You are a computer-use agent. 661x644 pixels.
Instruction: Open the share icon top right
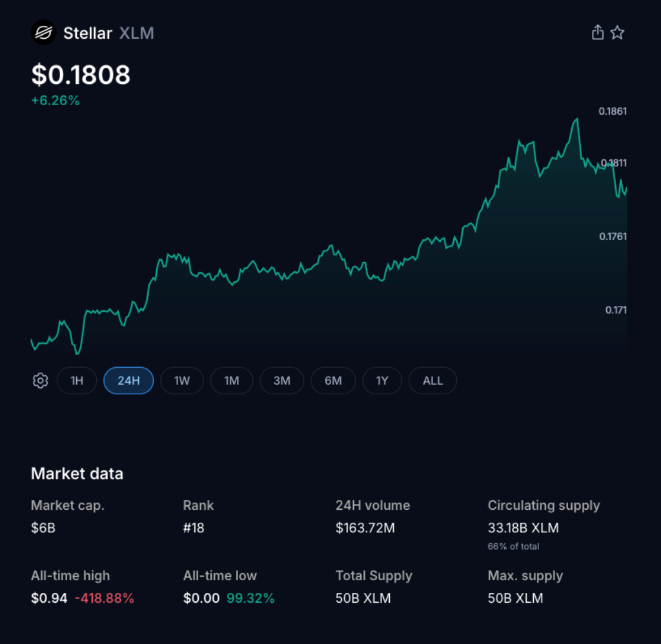(597, 32)
